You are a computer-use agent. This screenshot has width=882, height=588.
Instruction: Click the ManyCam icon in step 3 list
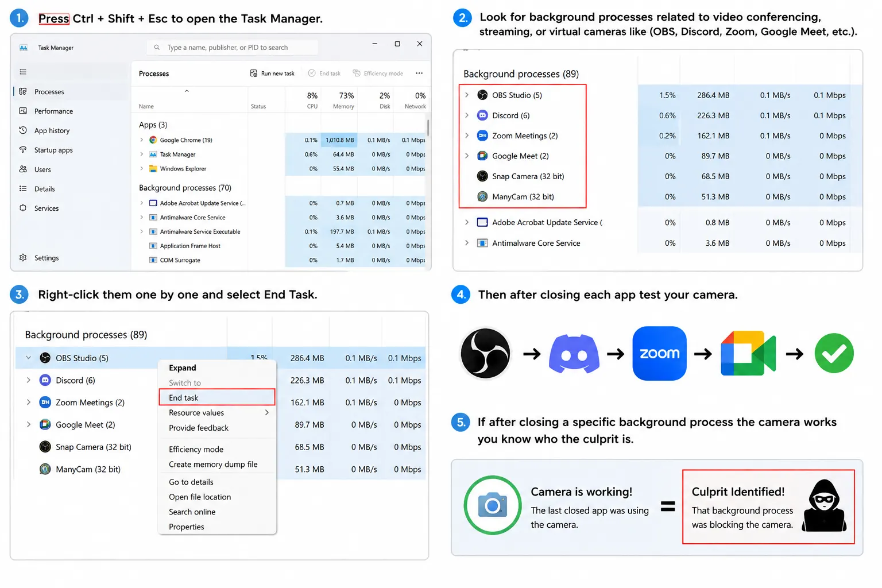coord(45,469)
